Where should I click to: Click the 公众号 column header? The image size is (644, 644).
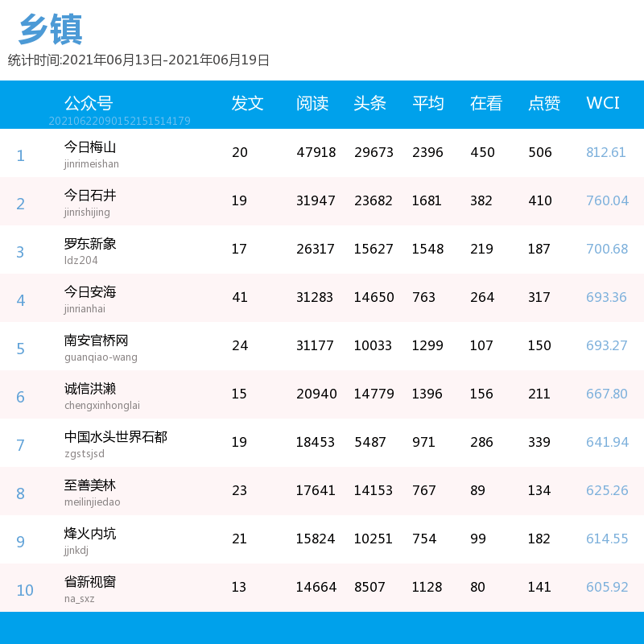pyautogui.click(x=89, y=103)
